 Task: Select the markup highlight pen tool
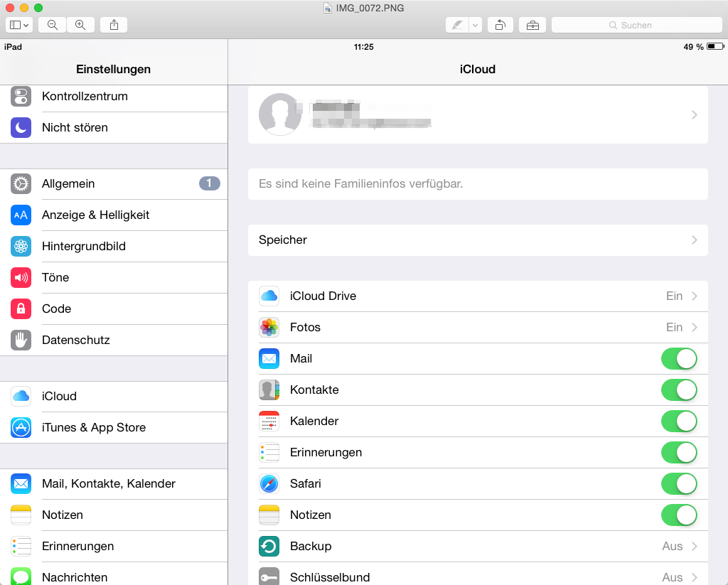(457, 25)
